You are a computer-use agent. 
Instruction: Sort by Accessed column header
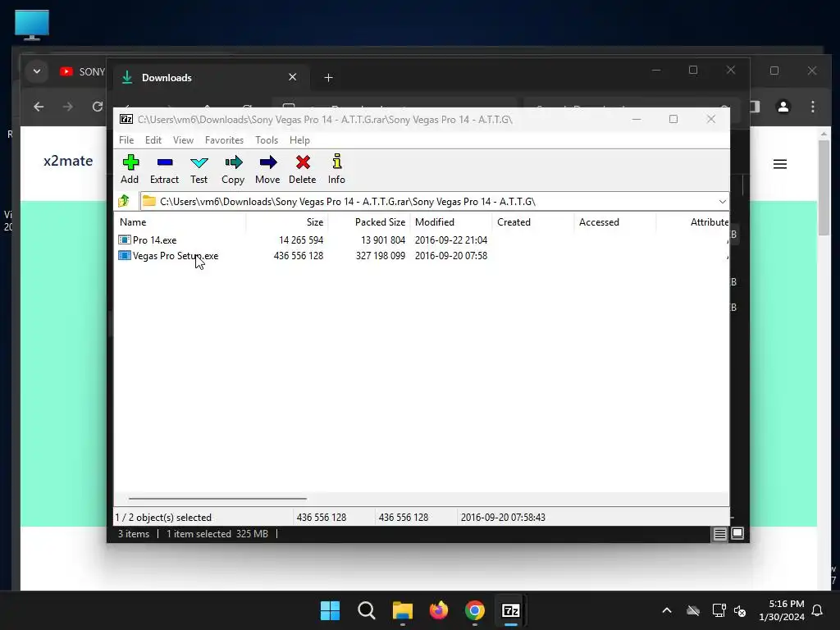(x=615, y=221)
